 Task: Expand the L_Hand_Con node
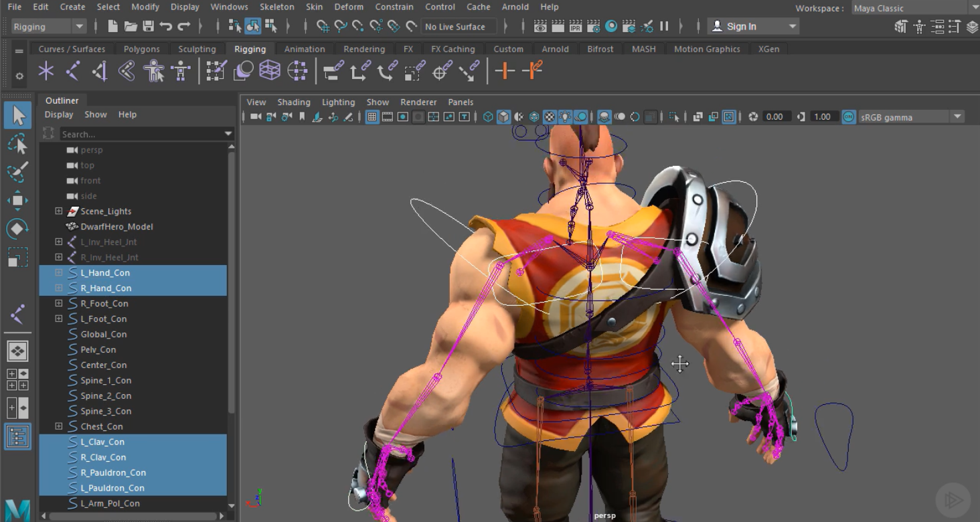(x=59, y=273)
